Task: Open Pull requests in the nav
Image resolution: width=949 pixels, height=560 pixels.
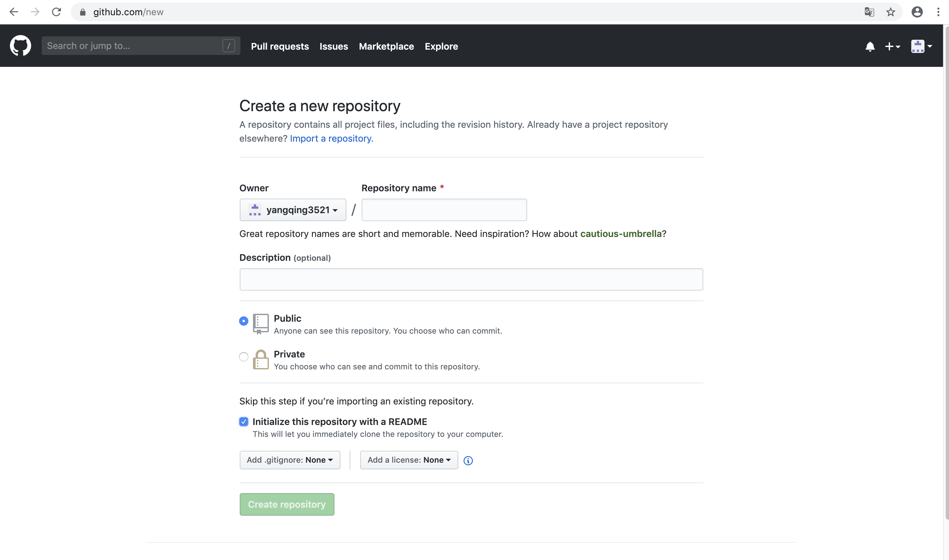Action: point(280,46)
